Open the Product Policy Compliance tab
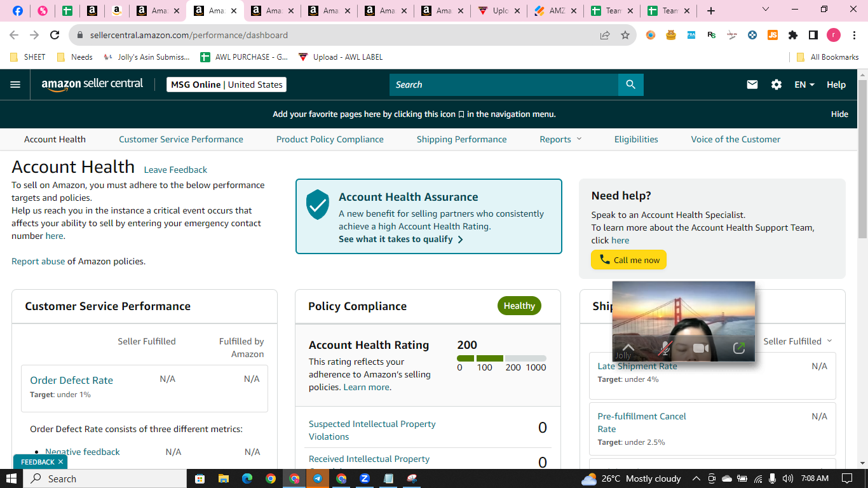The height and width of the screenshot is (488, 868). click(330, 139)
